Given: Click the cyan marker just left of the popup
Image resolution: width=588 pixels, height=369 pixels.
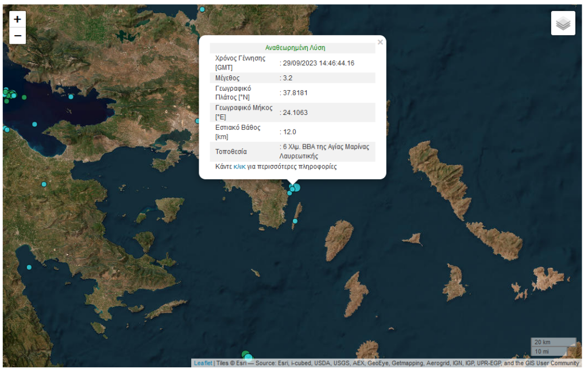Looking at the screenshot, I should click(197, 121).
